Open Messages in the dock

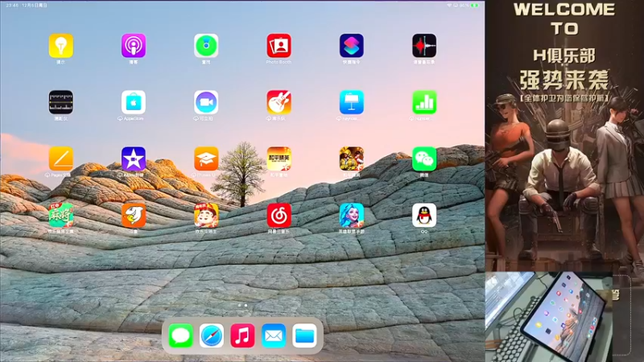point(180,335)
